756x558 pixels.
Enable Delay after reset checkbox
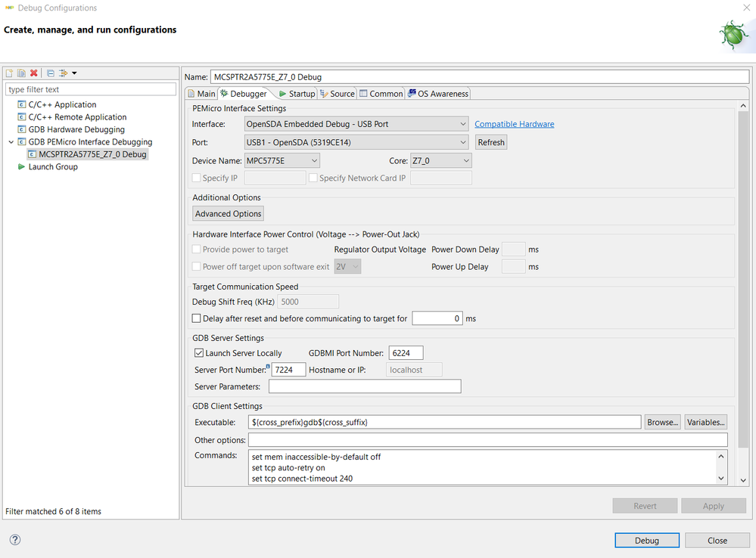tap(198, 319)
